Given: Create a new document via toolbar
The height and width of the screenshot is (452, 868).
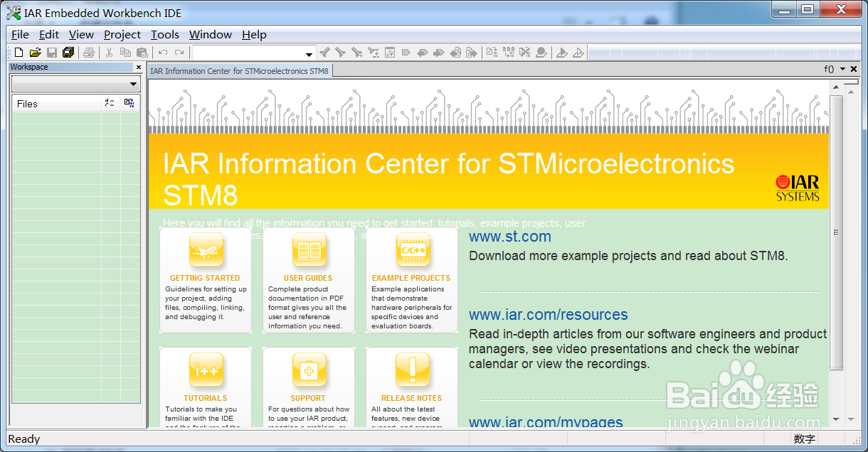Looking at the screenshot, I should pyautogui.click(x=19, y=53).
